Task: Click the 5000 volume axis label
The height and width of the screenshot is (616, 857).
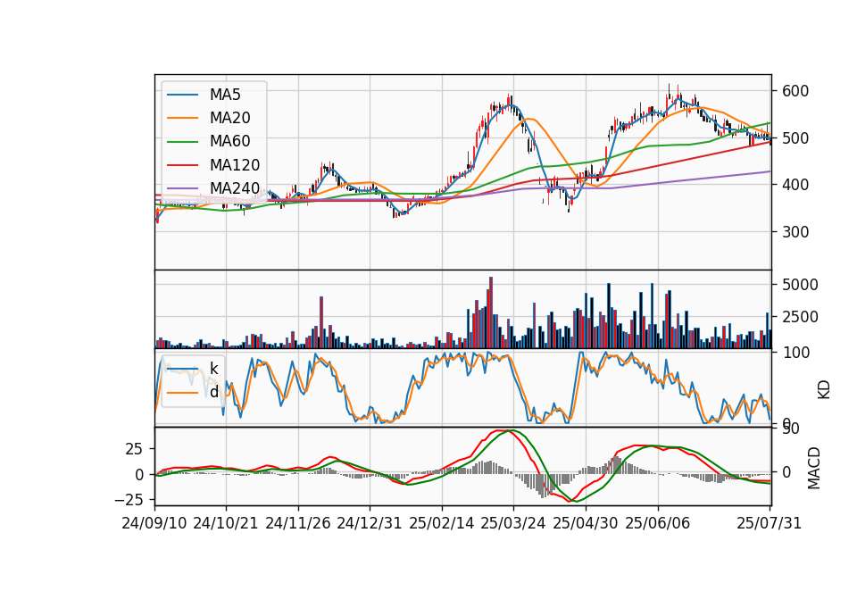Action: click(x=800, y=285)
